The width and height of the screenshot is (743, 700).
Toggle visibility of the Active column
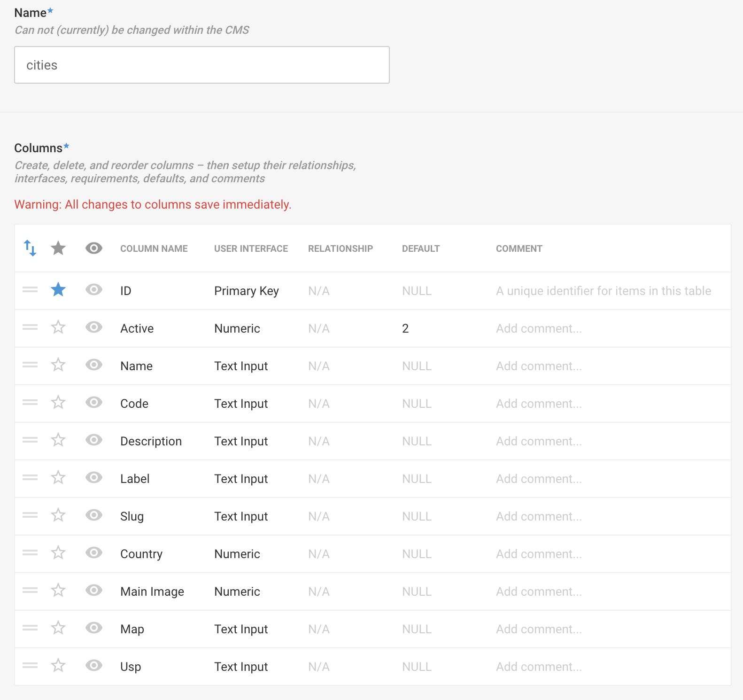[94, 327]
